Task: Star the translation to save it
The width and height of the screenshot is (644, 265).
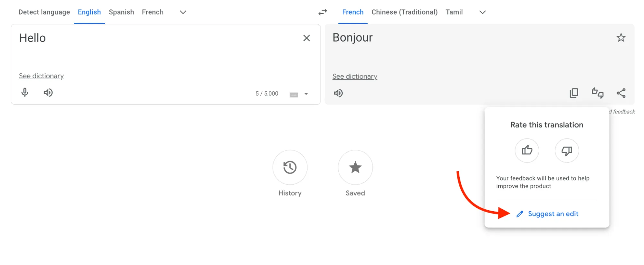Action: pyautogui.click(x=621, y=38)
